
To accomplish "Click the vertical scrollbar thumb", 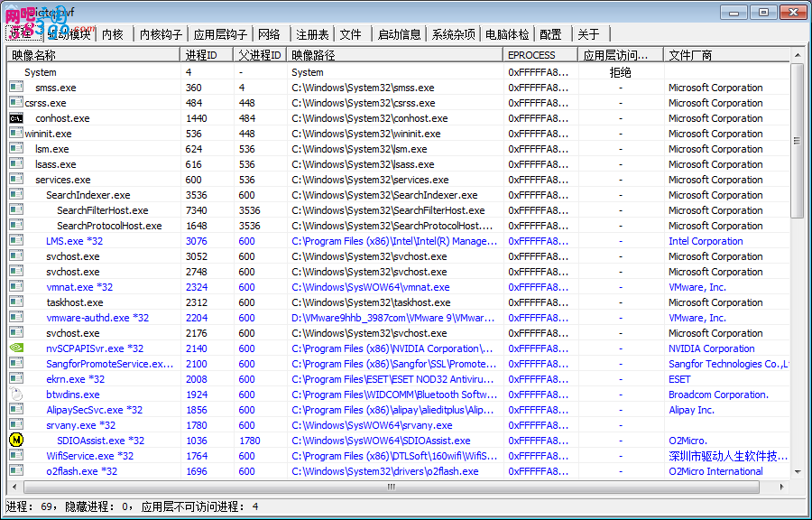I will tap(797, 141).
